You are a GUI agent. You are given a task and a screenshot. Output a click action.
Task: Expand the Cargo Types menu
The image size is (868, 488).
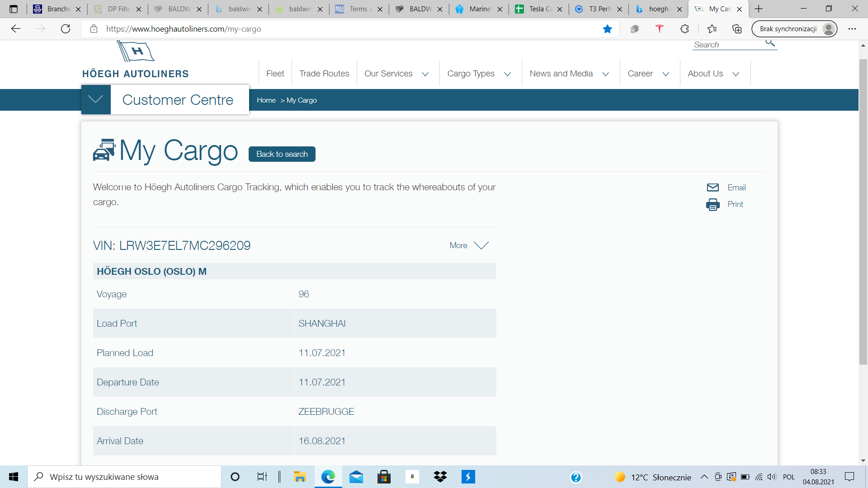coord(507,74)
